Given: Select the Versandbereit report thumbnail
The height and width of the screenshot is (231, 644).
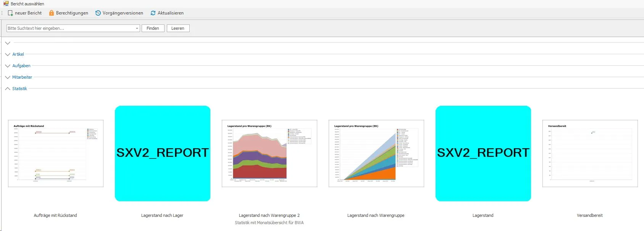Looking at the screenshot, I should 590,153.
